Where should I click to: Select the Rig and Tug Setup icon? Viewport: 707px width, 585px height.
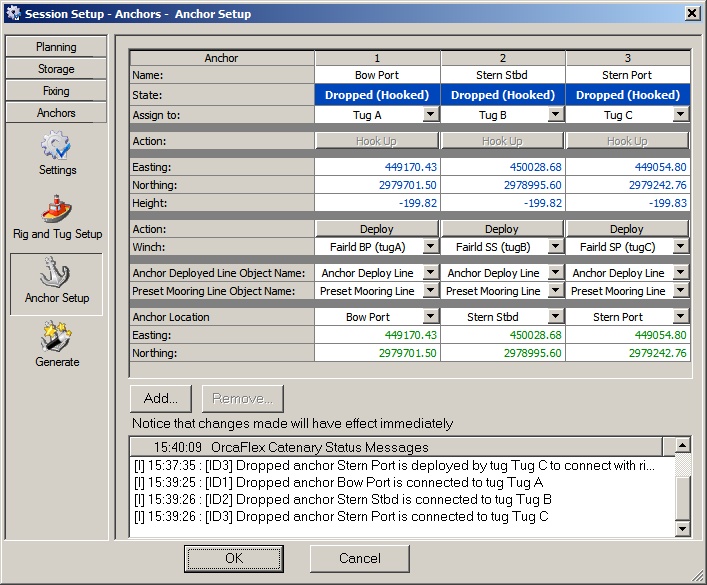coord(56,210)
